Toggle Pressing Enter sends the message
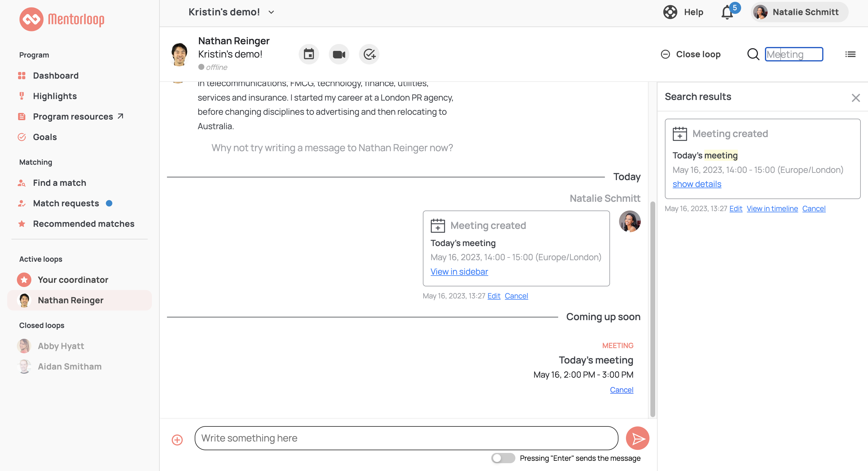 503,458
